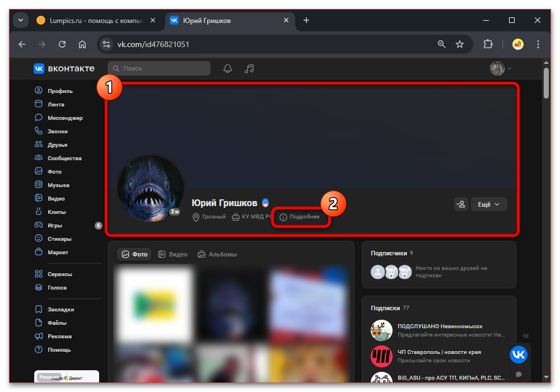Open the profile avatar fish photo
This screenshot has width=560, height=392.
(x=150, y=189)
